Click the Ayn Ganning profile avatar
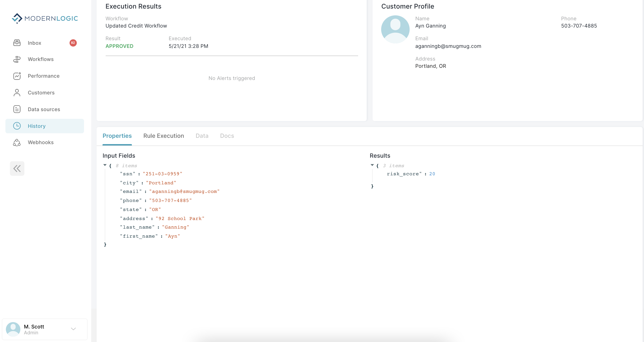644x342 pixels. point(395,29)
